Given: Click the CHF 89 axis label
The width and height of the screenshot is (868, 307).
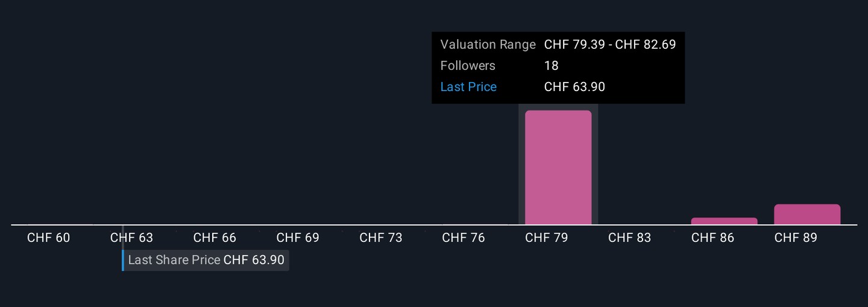Looking at the screenshot, I should pyautogui.click(x=796, y=238).
